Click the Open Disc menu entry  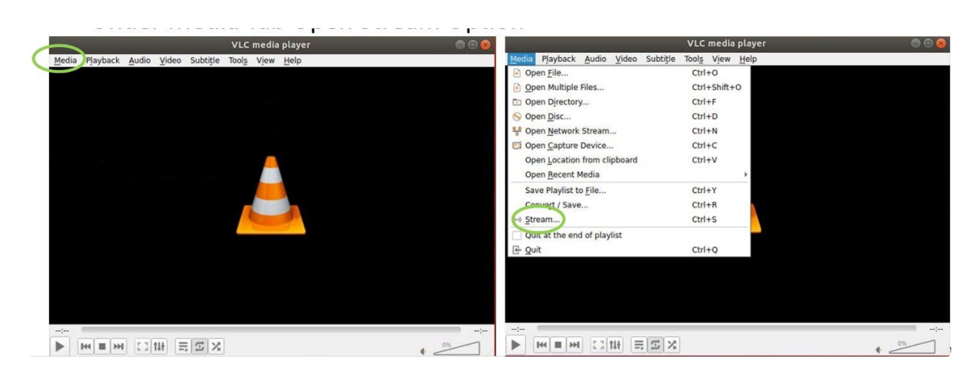coord(547,116)
